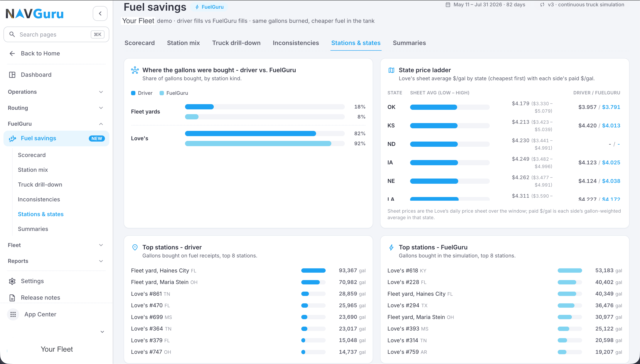Open Station mix in the sidebar submenu

tap(33, 170)
